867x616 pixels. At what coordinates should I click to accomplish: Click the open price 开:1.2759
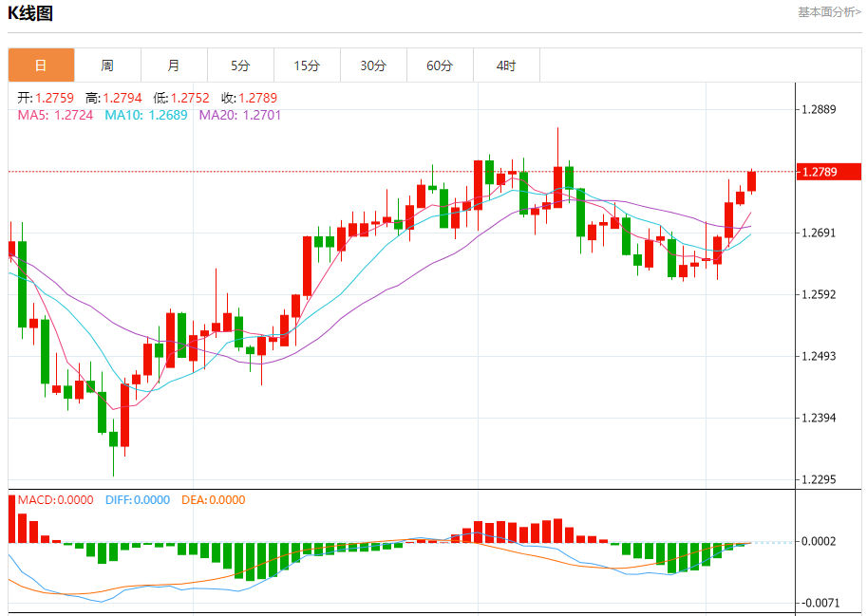click(46, 98)
